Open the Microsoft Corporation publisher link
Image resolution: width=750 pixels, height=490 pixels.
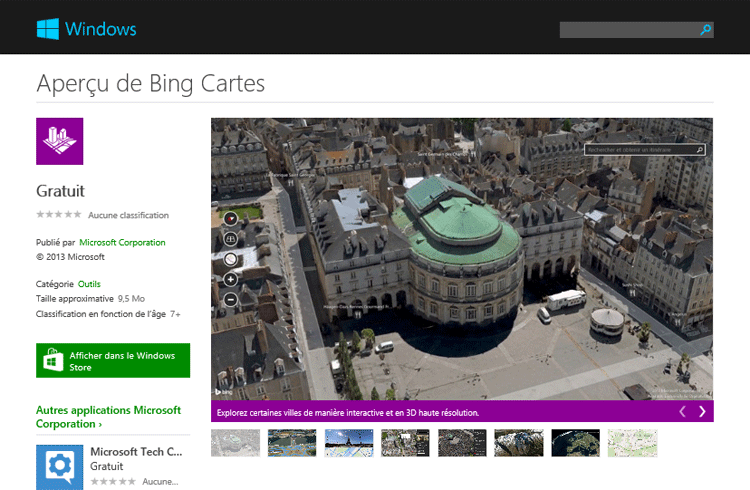(122, 242)
